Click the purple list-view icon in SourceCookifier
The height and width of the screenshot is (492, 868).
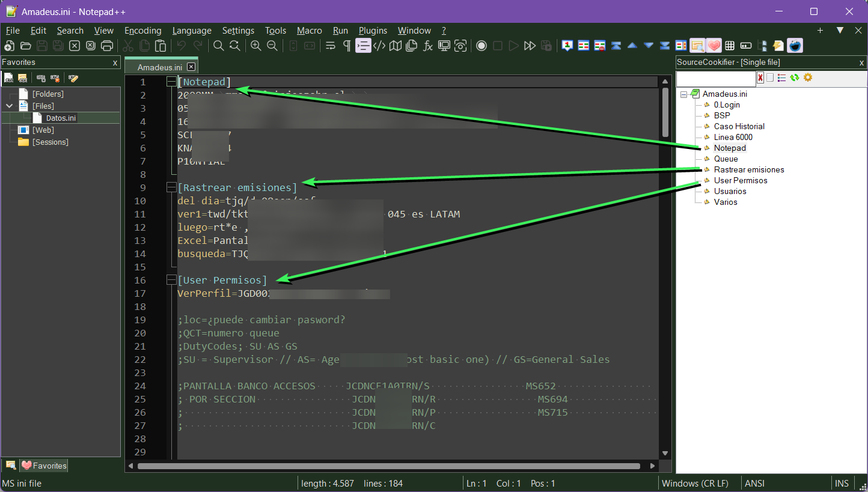(x=782, y=77)
